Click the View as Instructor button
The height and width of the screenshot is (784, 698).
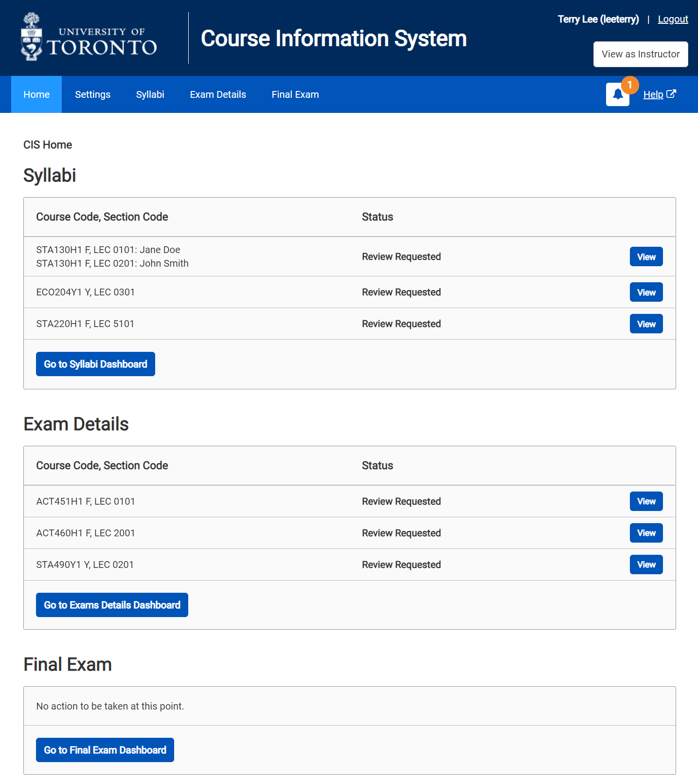[x=641, y=54]
